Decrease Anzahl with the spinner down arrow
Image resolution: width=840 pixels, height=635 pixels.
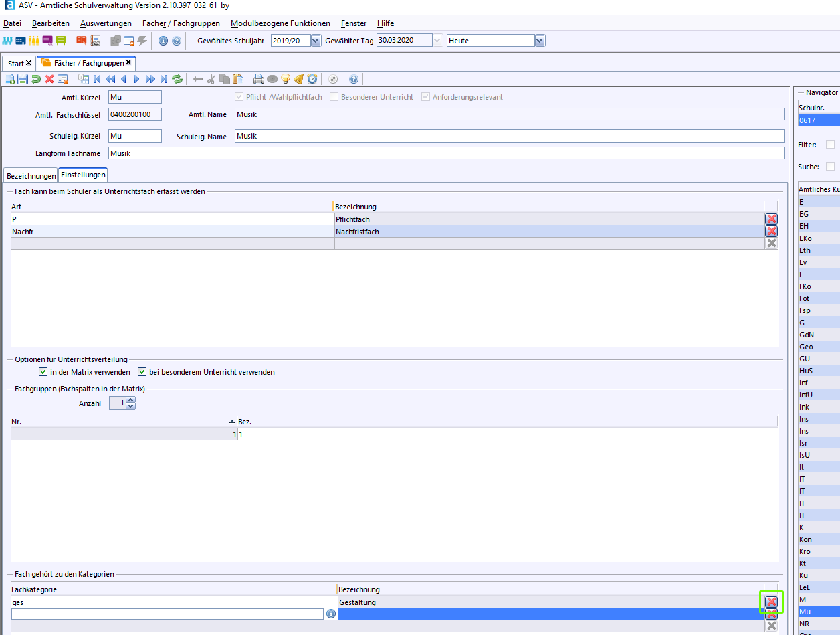point(131,406)
